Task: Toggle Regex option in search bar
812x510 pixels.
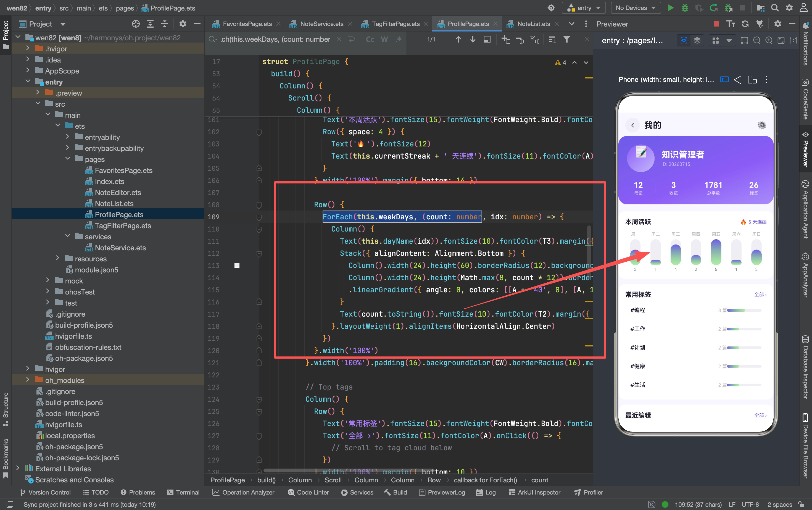Action: pos(399,40)
